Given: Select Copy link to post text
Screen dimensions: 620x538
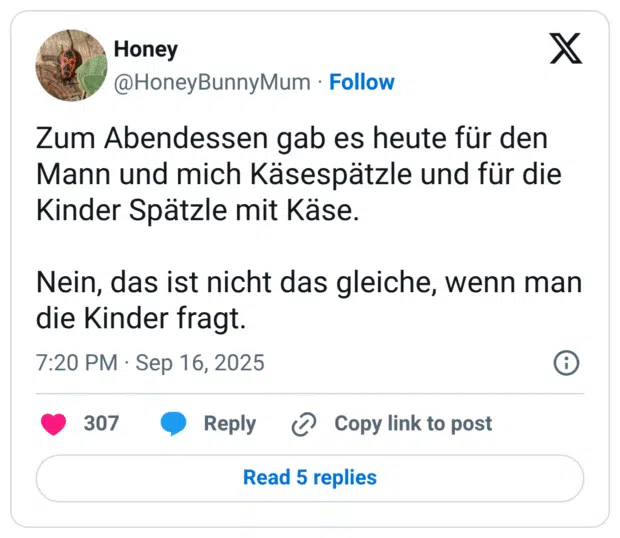Looking at the screenshot, I should (412, 423).
